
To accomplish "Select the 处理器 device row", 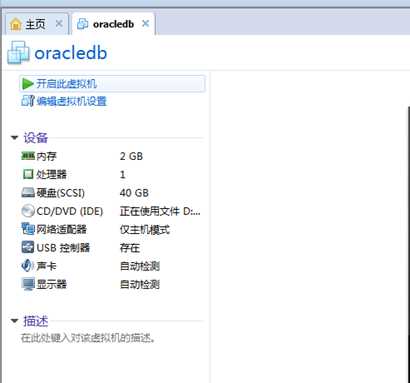I will [112, 174].
